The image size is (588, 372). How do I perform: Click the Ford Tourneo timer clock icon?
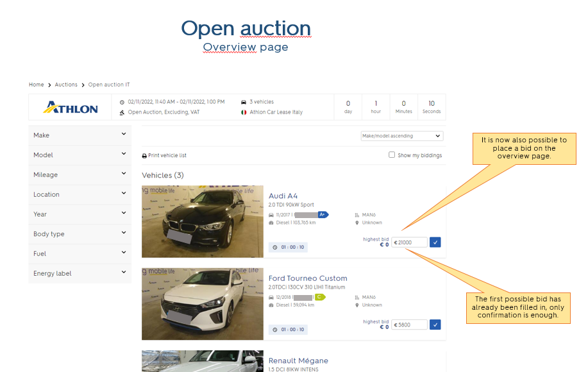[275, 330]
